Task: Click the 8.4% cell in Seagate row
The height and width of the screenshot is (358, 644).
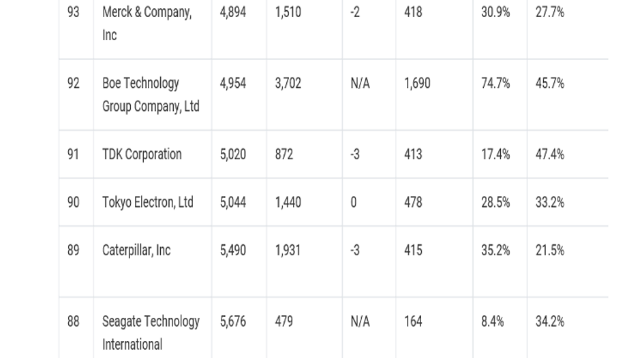Action: [x=492, y=321]
